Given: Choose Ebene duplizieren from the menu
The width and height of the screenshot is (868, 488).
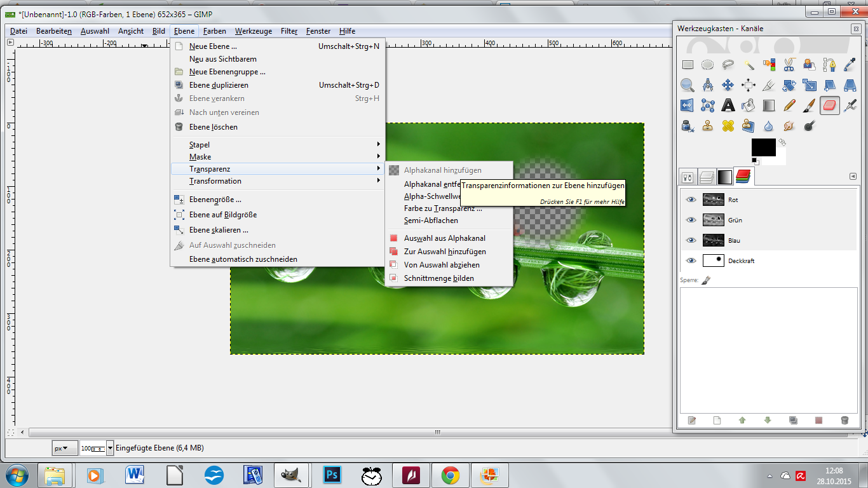Looking at the screenshot, I should [x=219, y=85].
